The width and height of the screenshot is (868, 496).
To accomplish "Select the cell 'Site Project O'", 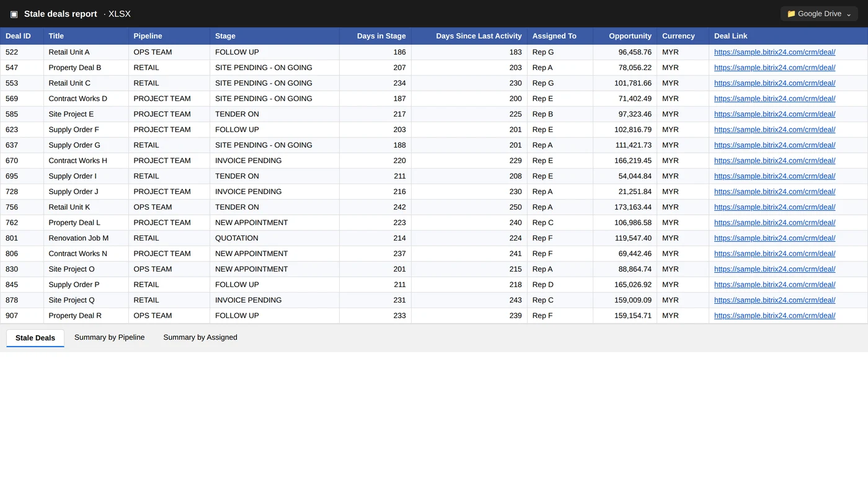I will point(86,269).
